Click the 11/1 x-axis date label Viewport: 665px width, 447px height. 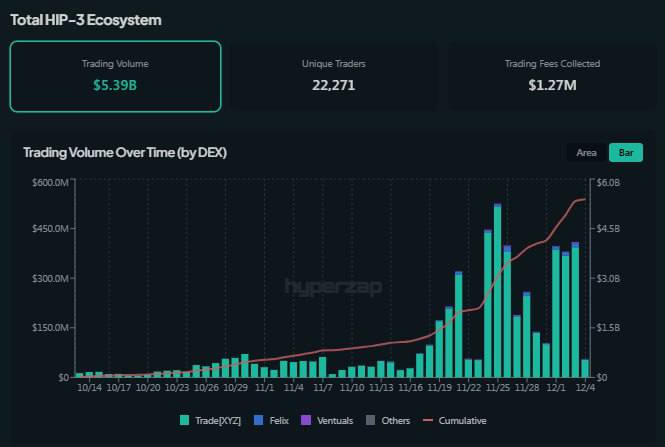click(x=265, y=386)
